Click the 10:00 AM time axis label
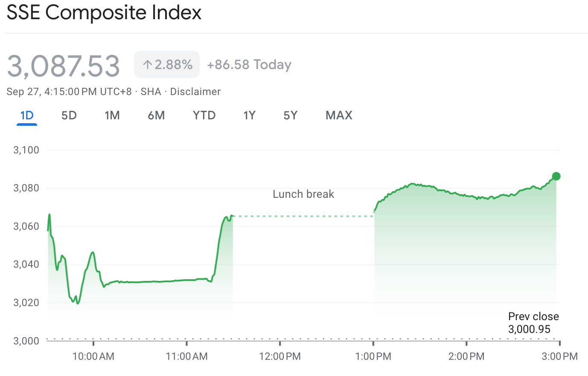This screenshot has height=376, width=588. (x=93, y=356)
